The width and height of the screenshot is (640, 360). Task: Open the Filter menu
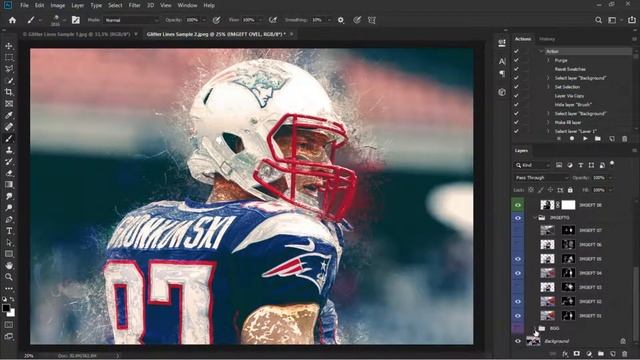pyautogui.click(x=134, y=5)
